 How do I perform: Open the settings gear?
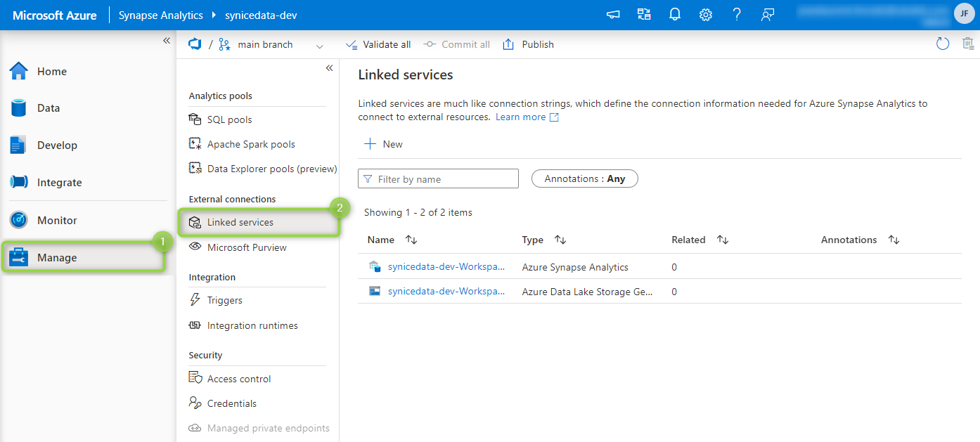pos(706,15)
